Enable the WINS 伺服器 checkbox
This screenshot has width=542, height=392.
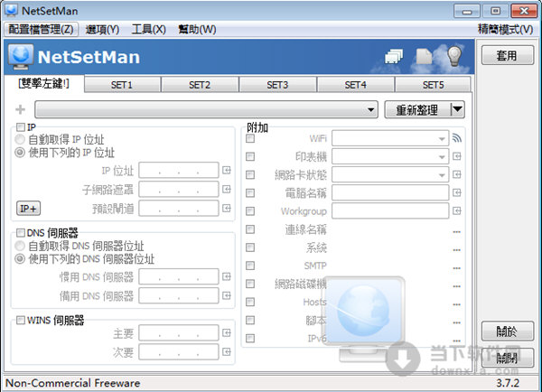pos(21,320)
